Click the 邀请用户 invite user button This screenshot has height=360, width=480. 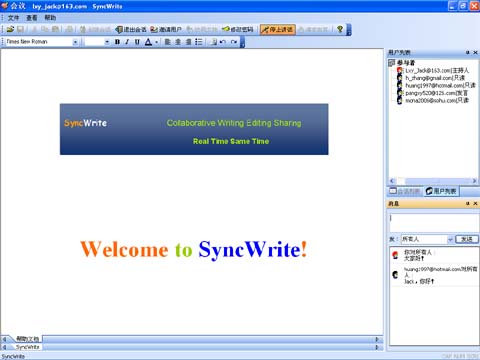166,29
